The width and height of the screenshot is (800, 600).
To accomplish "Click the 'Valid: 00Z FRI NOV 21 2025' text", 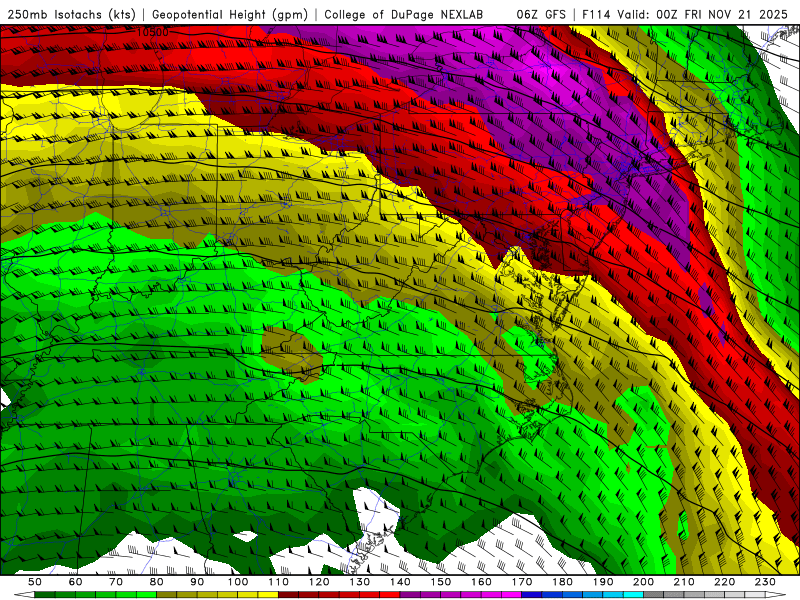I will [x=703, y=14].
